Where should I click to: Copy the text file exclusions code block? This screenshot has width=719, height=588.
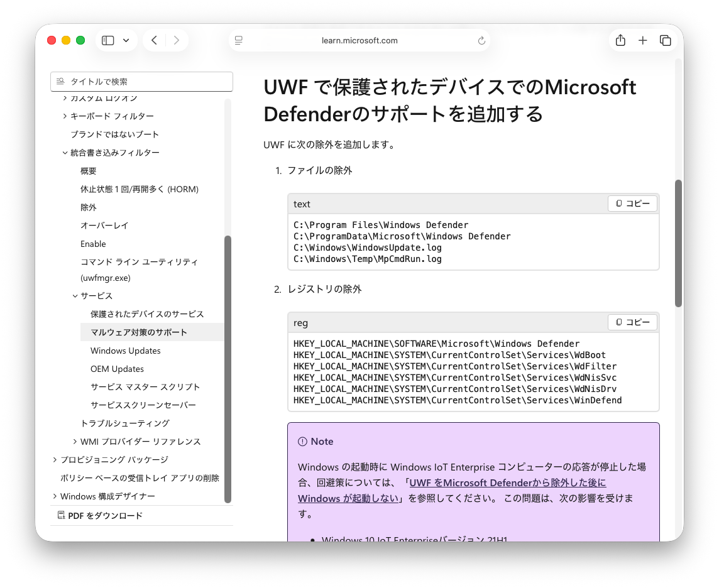tap(632, 204)
